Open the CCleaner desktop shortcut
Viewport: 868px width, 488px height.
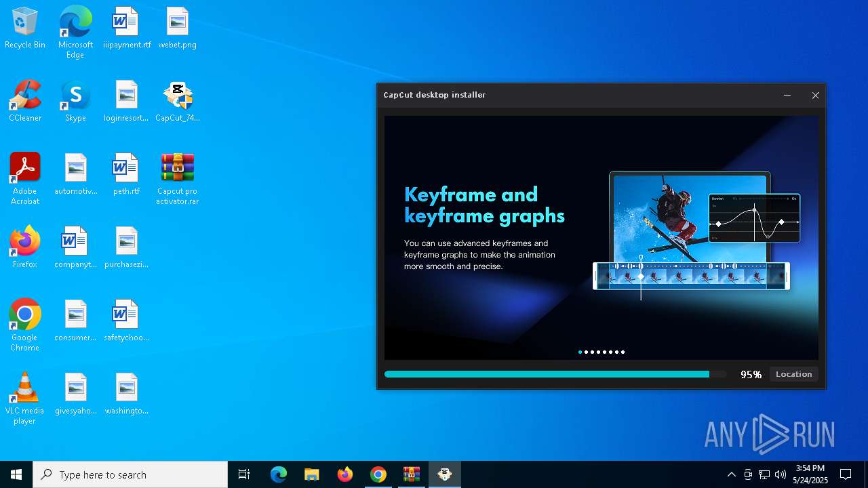point(25,101)
